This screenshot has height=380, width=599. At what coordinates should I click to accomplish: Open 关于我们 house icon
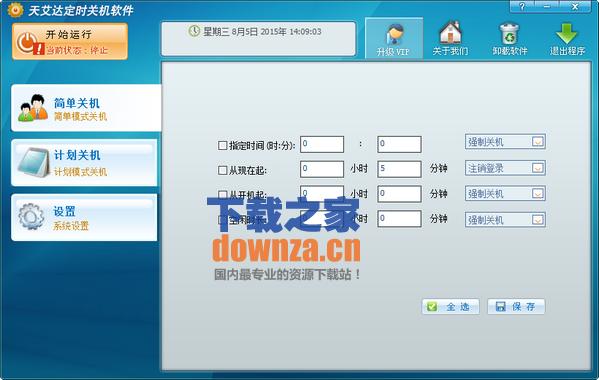point(450,32)
